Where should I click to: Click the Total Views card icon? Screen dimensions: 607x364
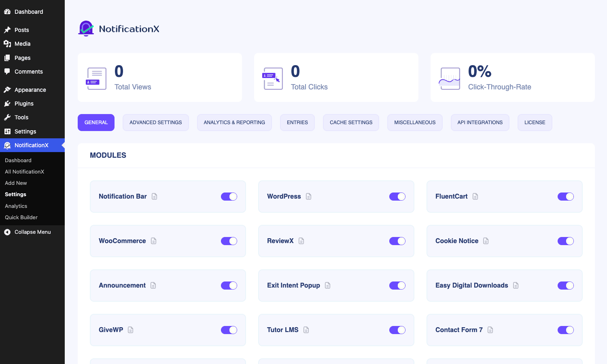tap(96, 78)
